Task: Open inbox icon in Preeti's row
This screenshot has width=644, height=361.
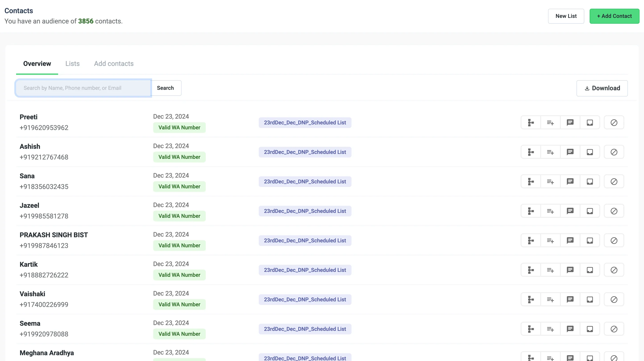Action: [x=590, y=123]
